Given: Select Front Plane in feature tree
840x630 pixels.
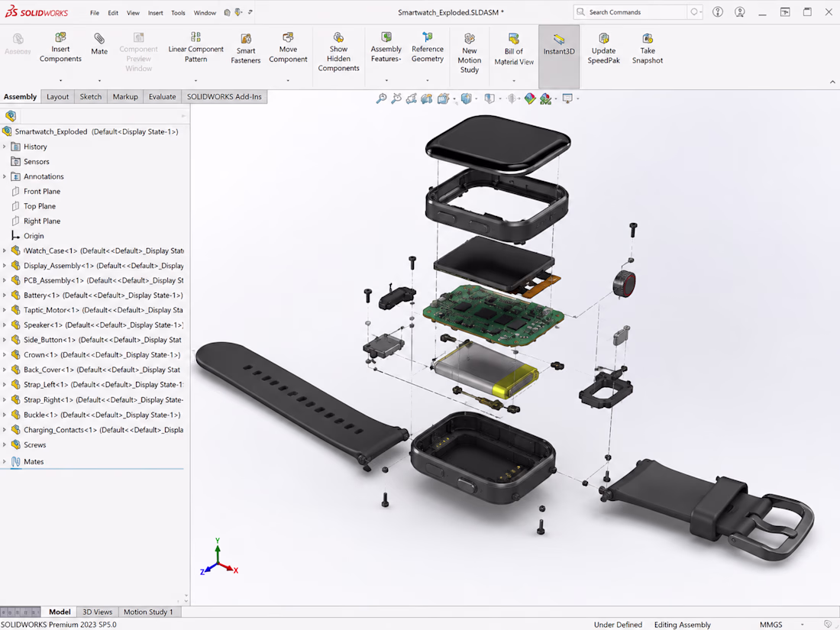Looking at the screenshot, I should pos(42,191).
